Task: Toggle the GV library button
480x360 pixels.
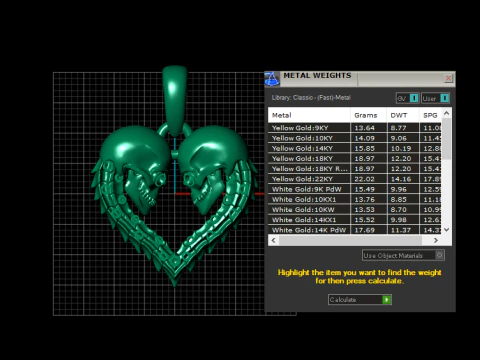Action: 407,98
